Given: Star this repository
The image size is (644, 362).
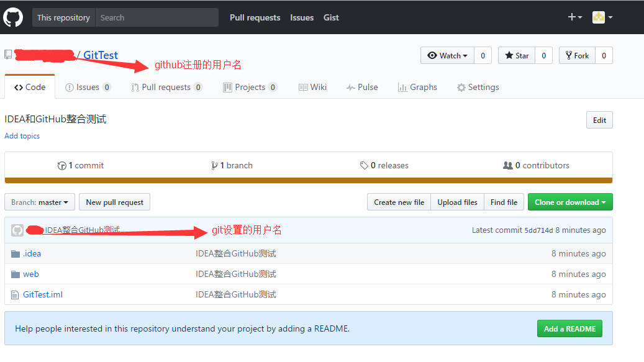Looking at the screenshot, I should (x=517, y=55).
